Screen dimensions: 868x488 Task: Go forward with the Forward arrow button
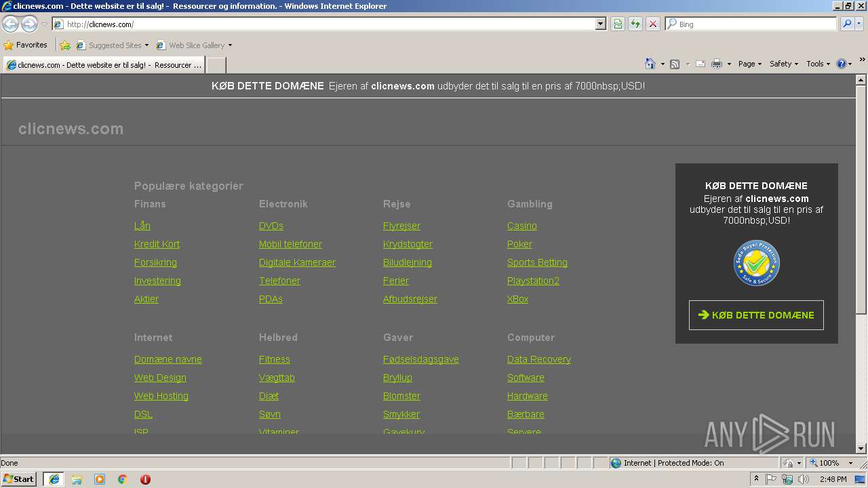29,24
